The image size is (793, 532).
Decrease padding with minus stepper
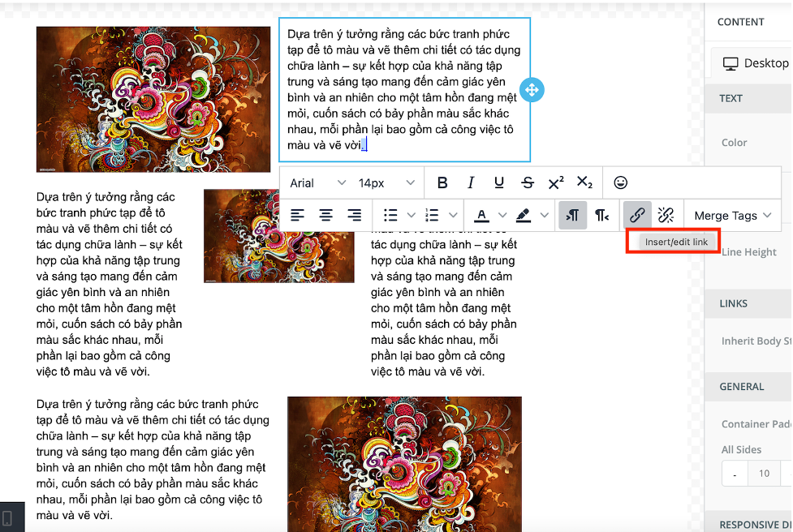(735, 474)
